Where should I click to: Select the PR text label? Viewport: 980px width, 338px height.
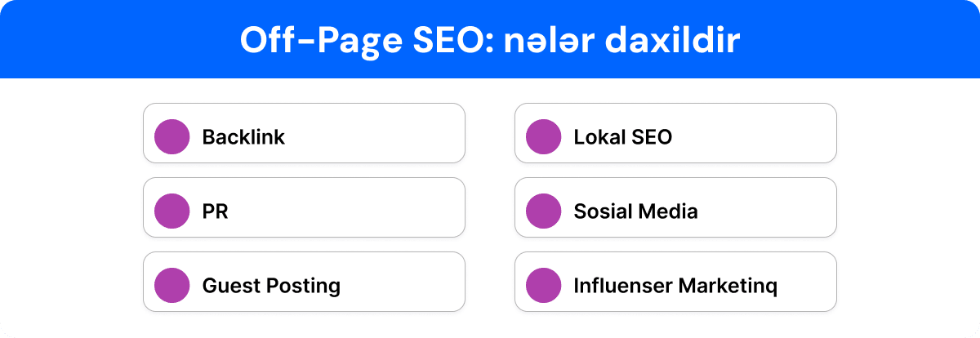click(215, 212)
